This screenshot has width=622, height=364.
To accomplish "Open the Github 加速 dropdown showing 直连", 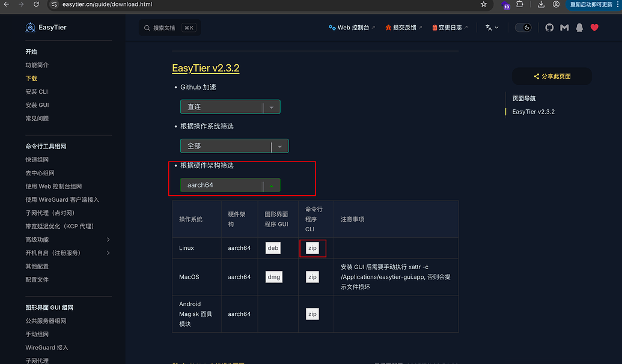I will [230, 107].
